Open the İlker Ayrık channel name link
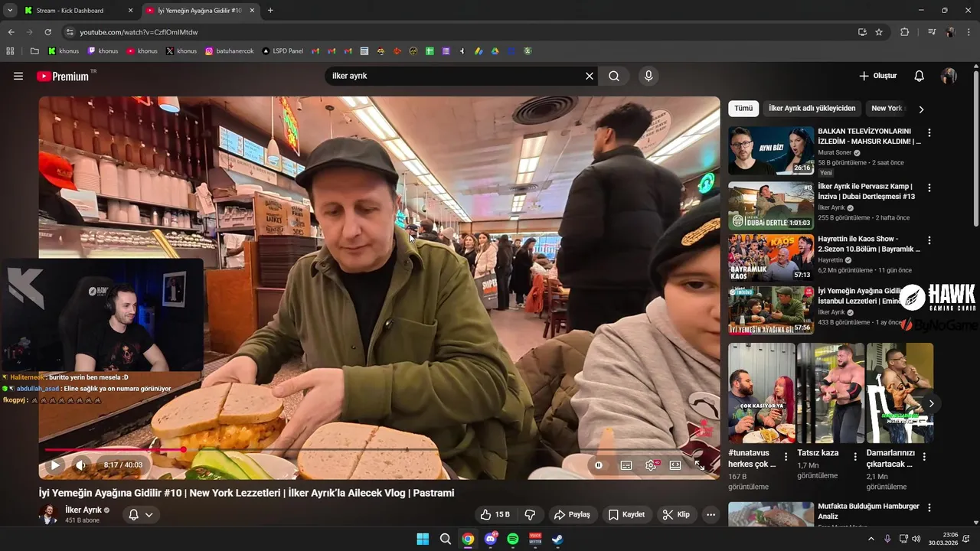Image resolution: width=980 pixels, height=551 pixels. (83, 510)
